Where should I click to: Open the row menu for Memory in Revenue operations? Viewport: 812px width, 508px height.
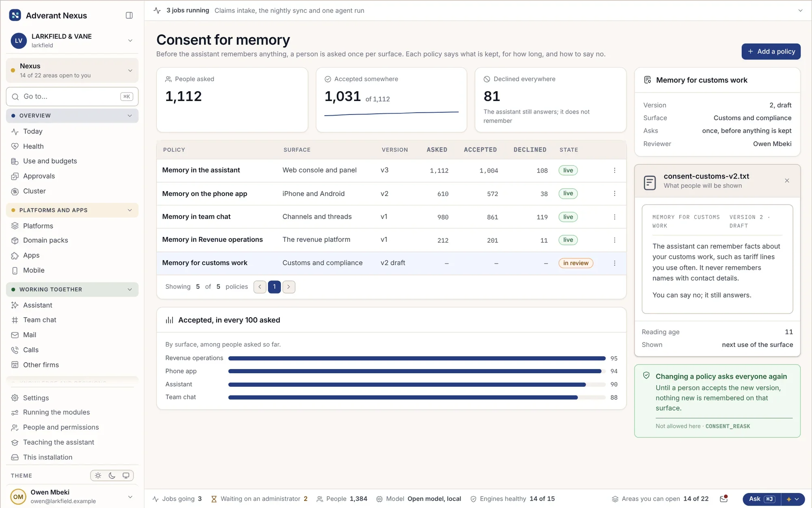tap(614, 240)
